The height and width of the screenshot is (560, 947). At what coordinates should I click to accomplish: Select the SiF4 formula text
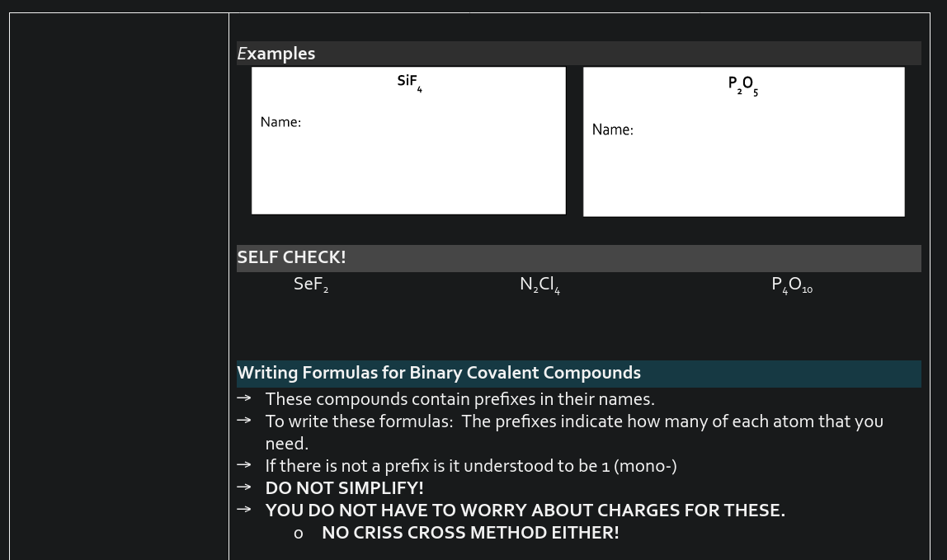click(x=408, y=82)
